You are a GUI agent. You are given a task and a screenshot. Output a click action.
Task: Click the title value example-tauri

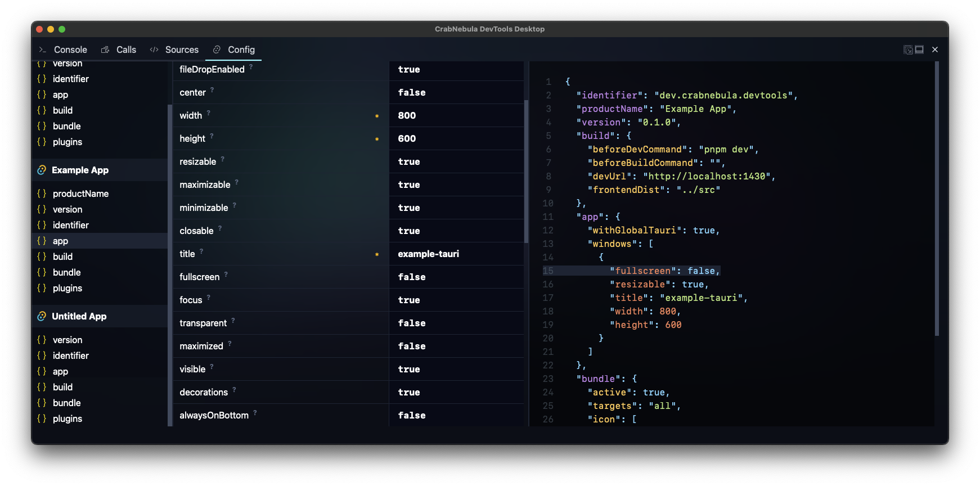click(428, 254)
